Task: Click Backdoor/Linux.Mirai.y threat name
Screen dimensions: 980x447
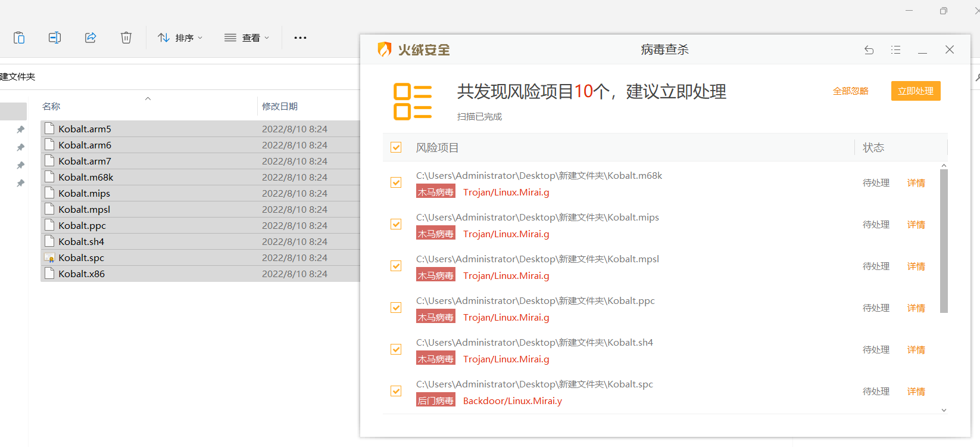Action: coord(513,401)
